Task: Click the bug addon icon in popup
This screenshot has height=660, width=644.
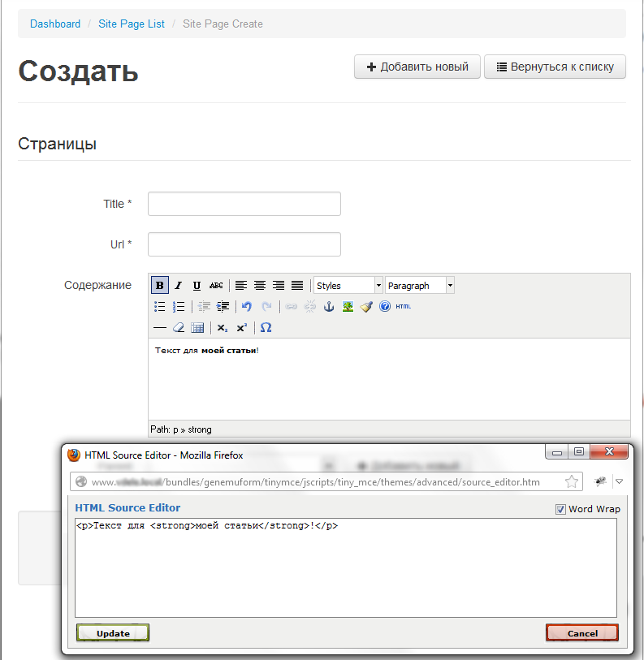Action: tap(600, 481)
